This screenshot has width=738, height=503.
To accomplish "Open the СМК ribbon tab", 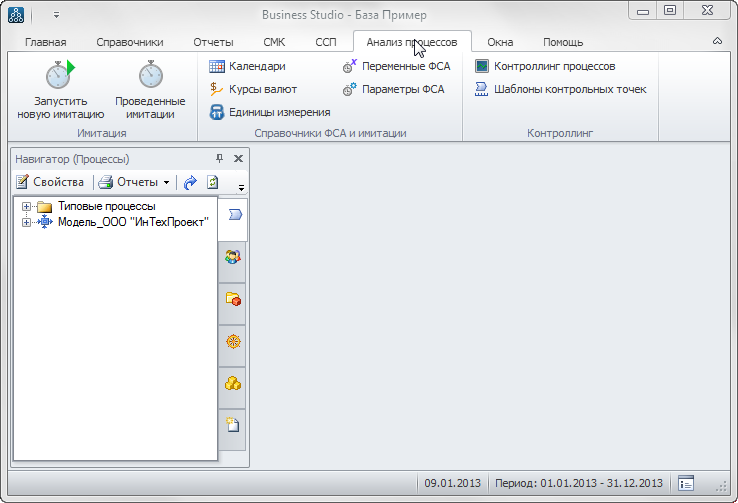I will coord(274,42).
